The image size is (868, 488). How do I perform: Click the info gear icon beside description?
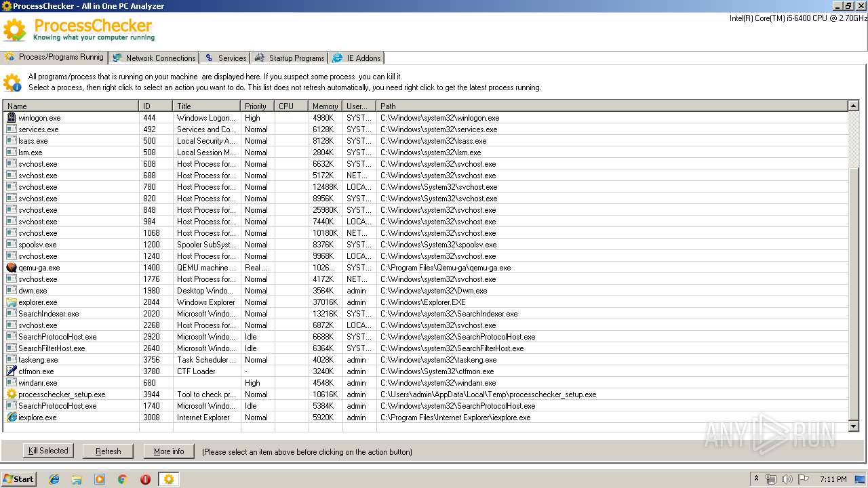12,82
